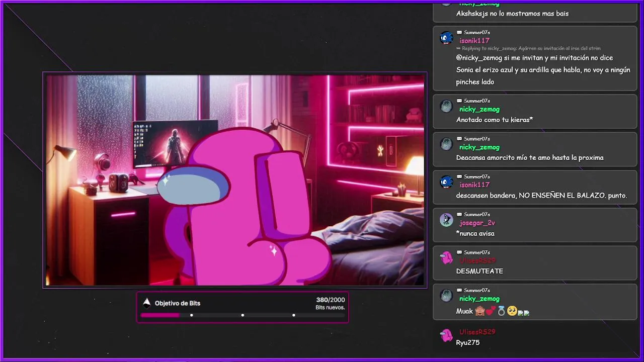This screenshot has width=644, height=362.
Task: Click the '380/2000' bits counter
Action: pyautogui.click(x=331, y=300)
